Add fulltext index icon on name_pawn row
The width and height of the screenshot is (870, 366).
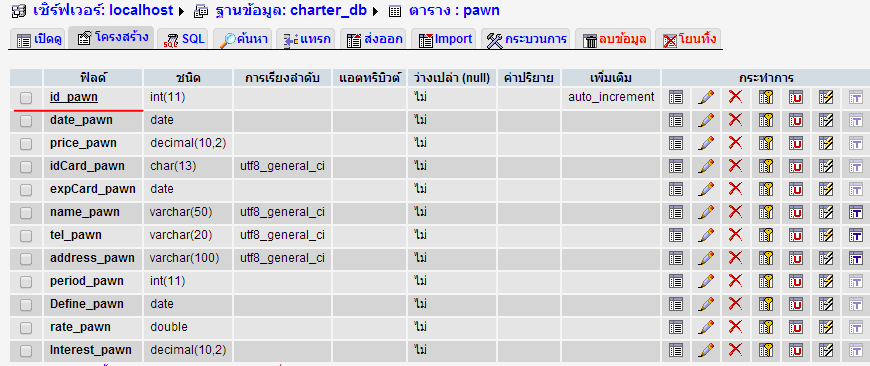[x=856, y=212]
